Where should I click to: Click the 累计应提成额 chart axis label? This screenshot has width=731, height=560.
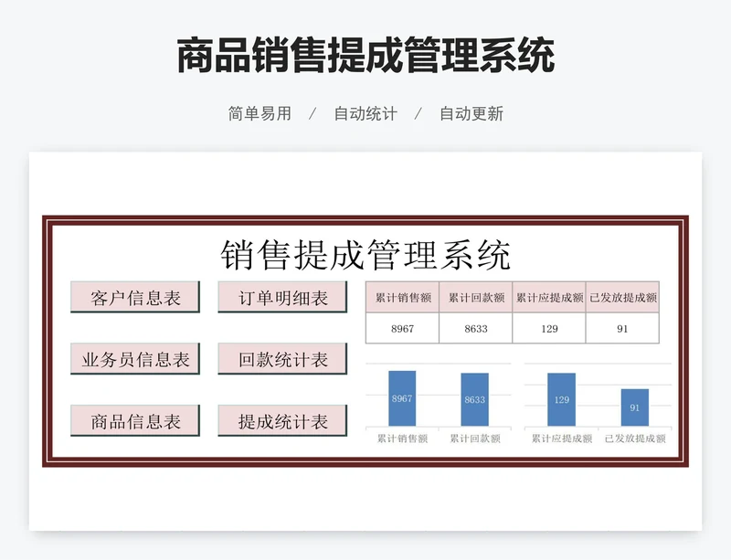(x=561, y=438)
